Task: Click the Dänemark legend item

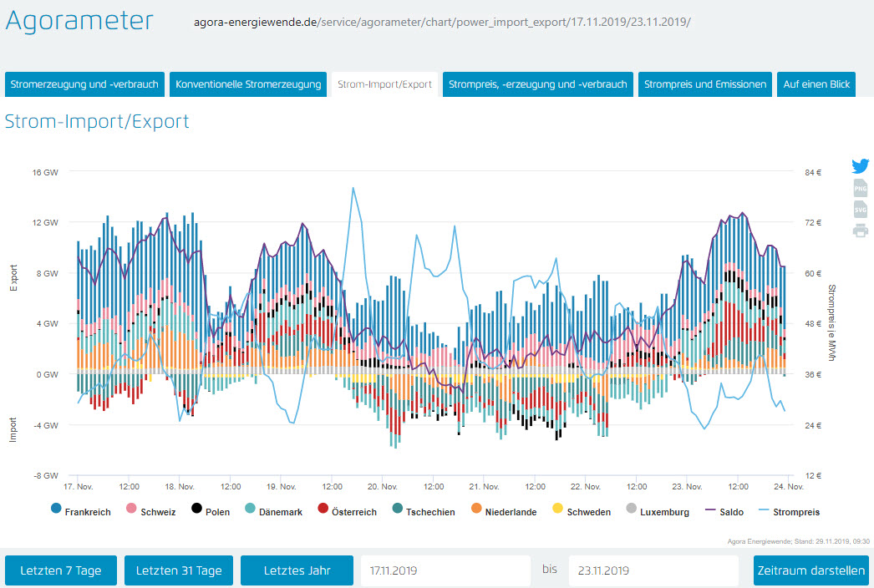Action: [272, 512]
